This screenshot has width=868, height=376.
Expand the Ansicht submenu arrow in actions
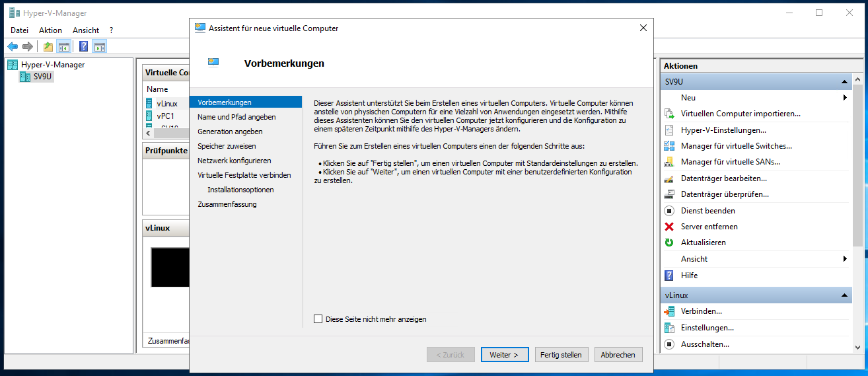pos(845,259)
